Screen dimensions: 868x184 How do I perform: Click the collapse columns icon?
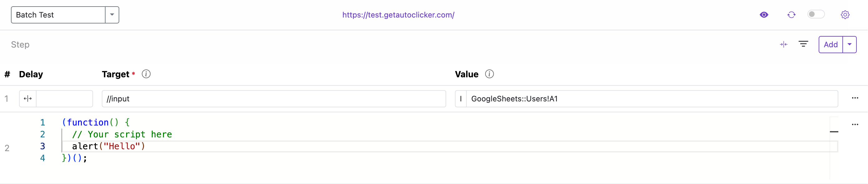(x=783, y=44)
